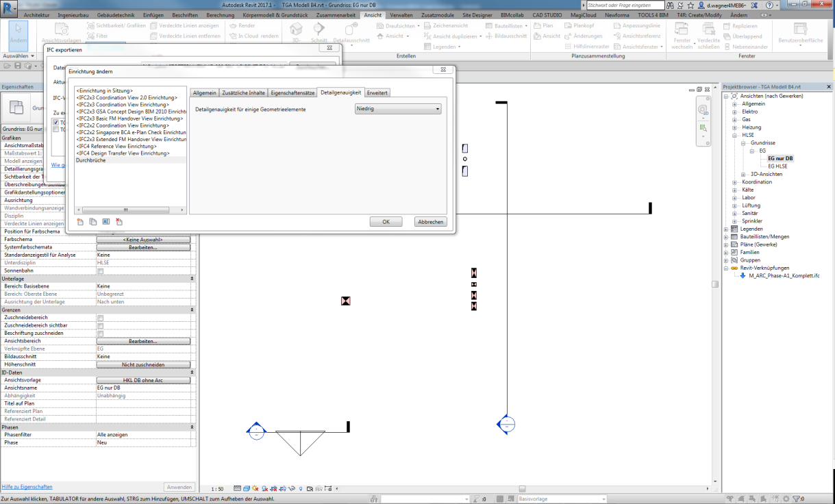This screenshot has width=835, height=504.
Task: Click the delete setup icon with red X
Action: [x=119, y=222]
